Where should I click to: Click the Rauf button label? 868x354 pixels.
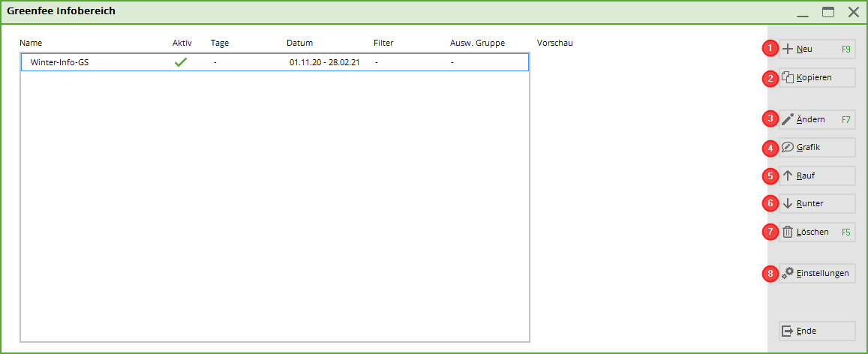point(806,176)
